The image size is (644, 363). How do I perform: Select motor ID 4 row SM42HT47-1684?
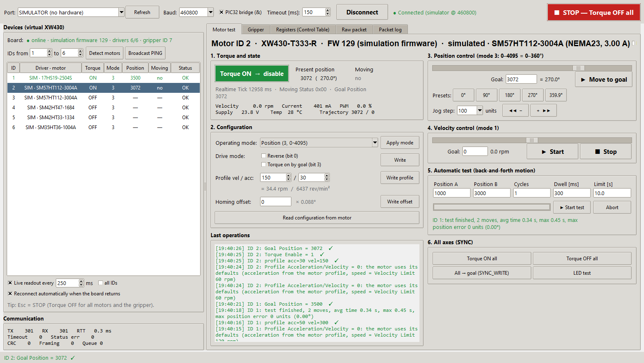coord(104,108)
